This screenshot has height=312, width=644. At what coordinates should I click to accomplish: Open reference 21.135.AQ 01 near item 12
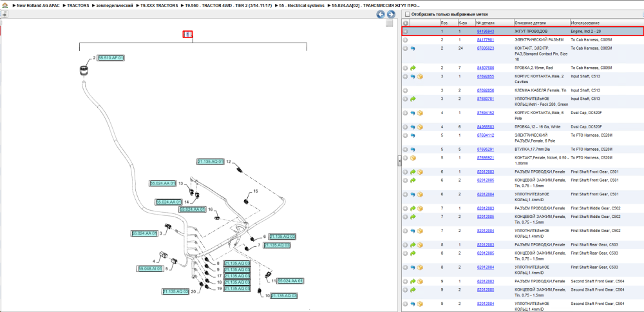[x=211, y=162]
